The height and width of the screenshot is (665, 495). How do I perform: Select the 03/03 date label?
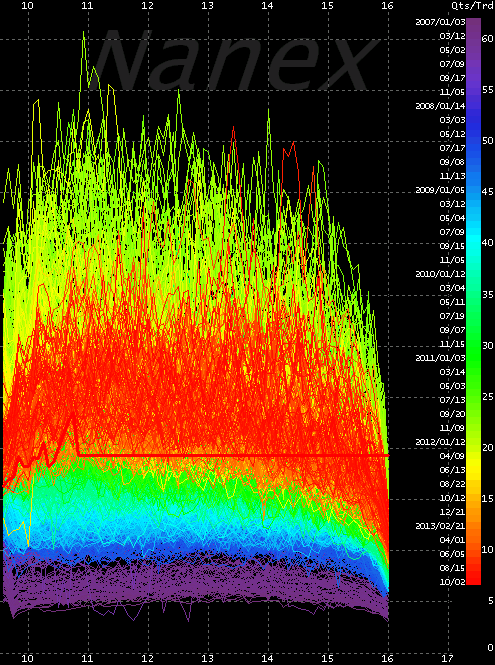(453, 120)
